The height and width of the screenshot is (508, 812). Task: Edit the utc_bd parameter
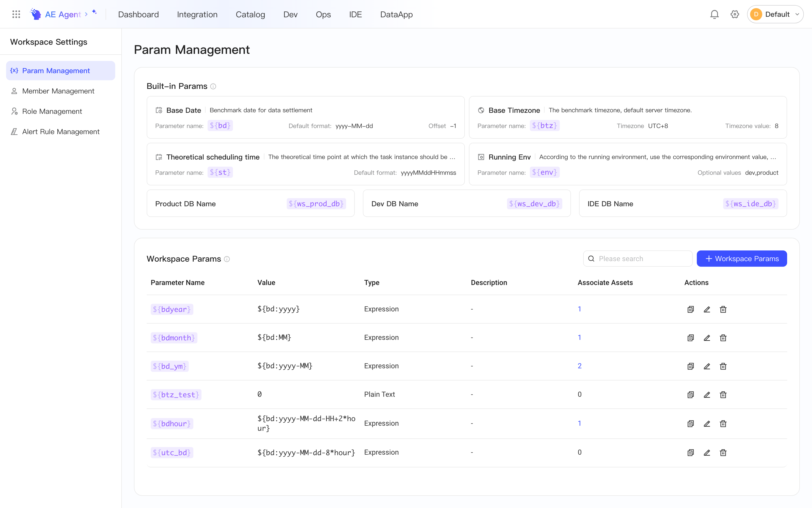pyautogui.click(x=707, y=453)
